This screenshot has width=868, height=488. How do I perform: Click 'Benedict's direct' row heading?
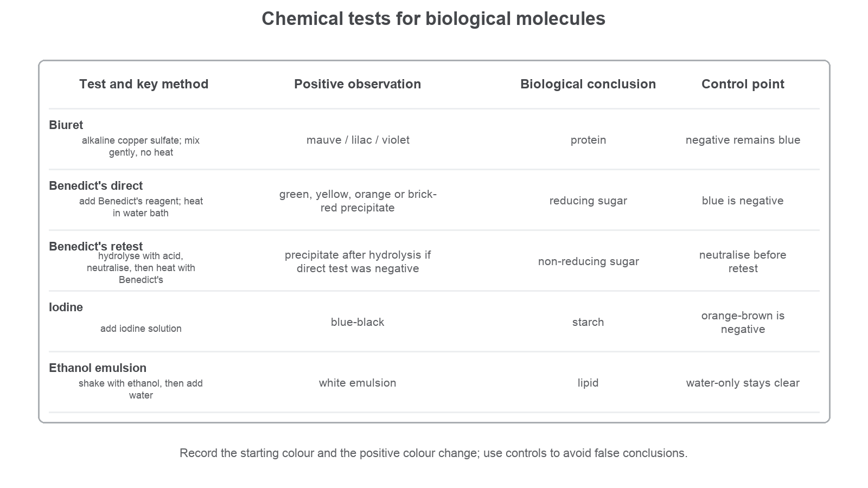tap(95, 186)
